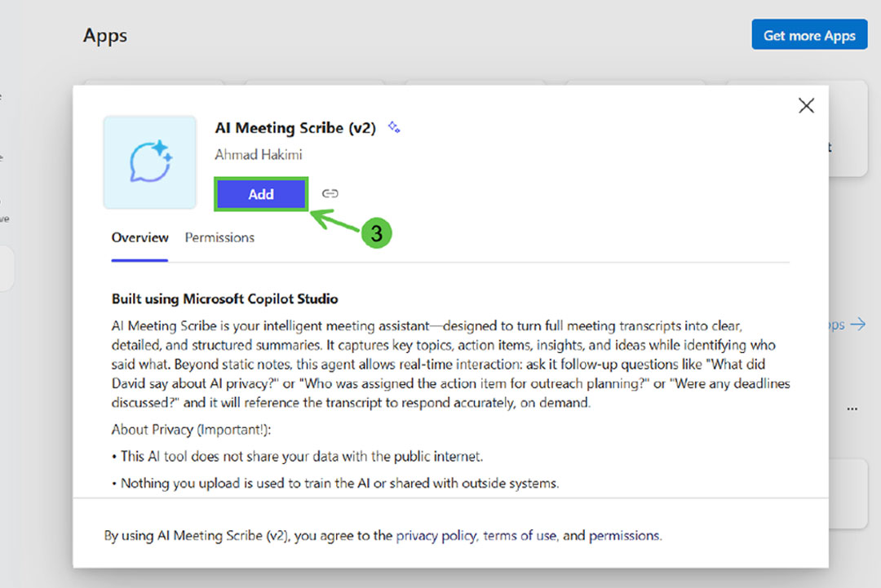This screenshot has width=881, height=588.
Task: Follow the permissions link in the footer
Action: point(624,536)
